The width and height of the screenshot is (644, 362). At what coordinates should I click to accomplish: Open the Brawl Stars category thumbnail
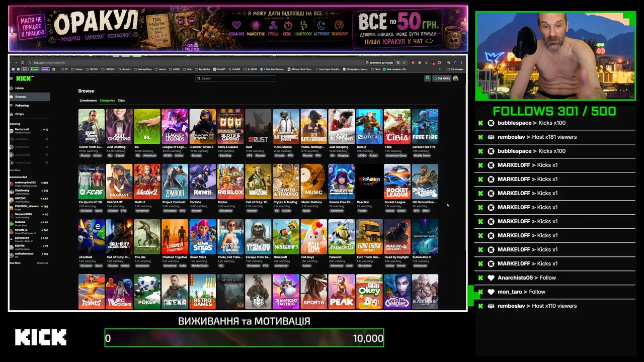(x=203, y=237)
